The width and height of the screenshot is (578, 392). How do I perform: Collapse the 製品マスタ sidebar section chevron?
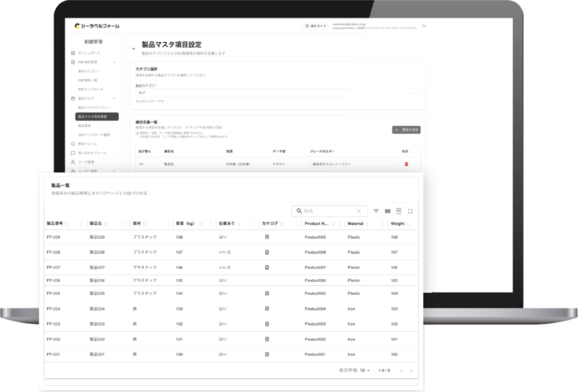coord(114,98)
